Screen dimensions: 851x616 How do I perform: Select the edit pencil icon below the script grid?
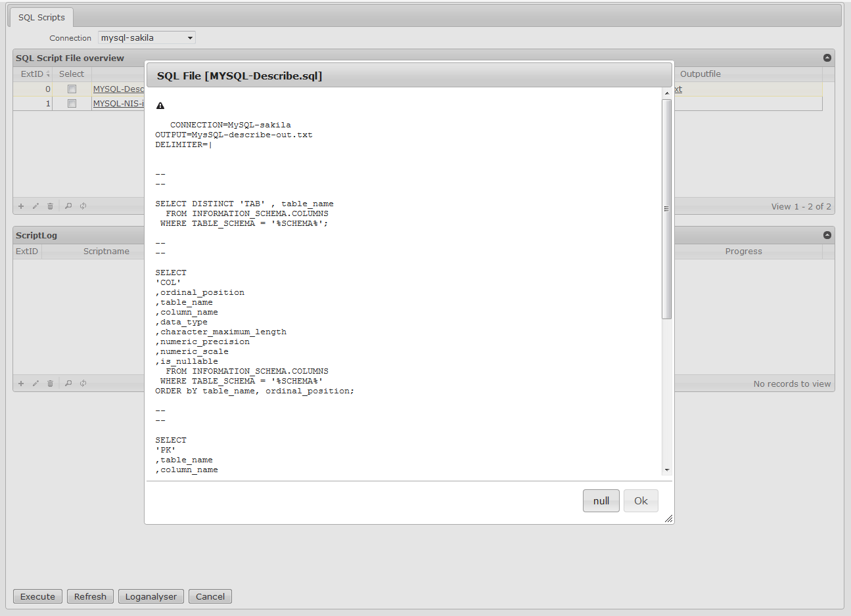click(35, 206)
